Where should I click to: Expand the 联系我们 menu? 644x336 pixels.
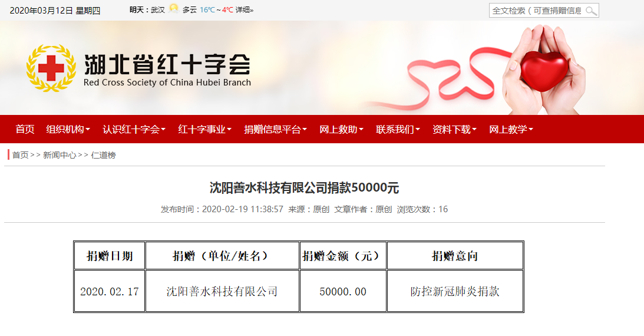coord(398,130)
